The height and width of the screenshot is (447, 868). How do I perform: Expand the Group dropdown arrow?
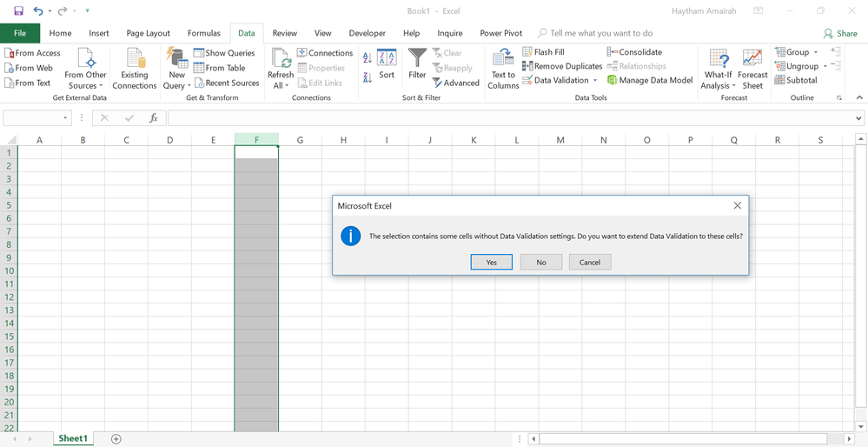[815, 52]
